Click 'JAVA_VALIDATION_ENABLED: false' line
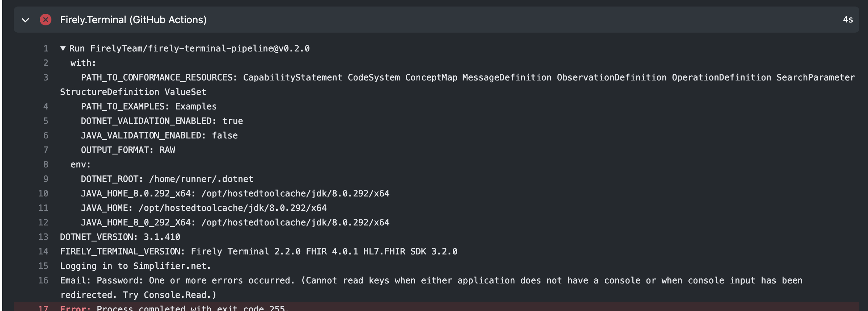The height and width of the screenshot is (311, 868). 159,136
